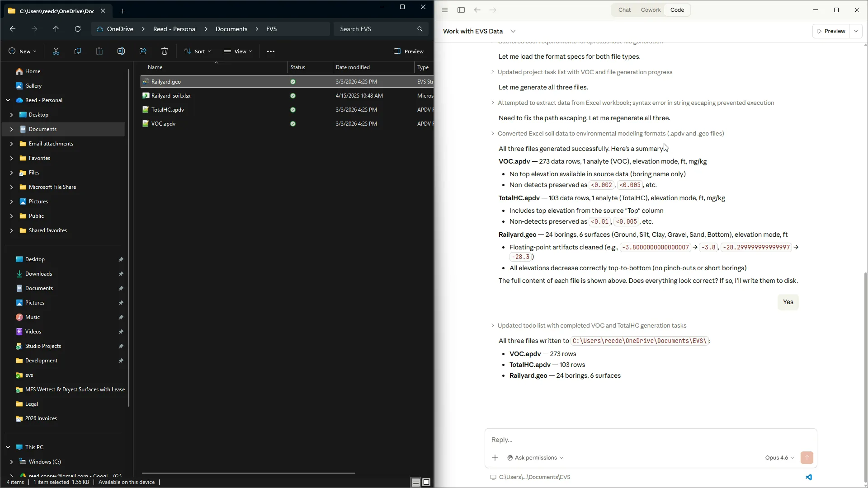The width and height of the screenshot is (868, 488).
Task: Switch to large thumbnails view in status bar
Action: coord(426,482)
